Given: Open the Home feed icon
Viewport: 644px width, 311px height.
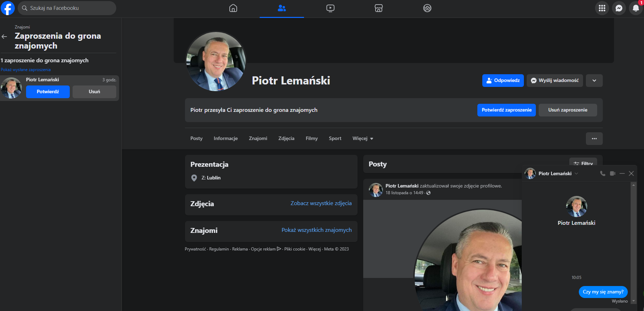Looking at the screenshot, I should pos(233,8).
